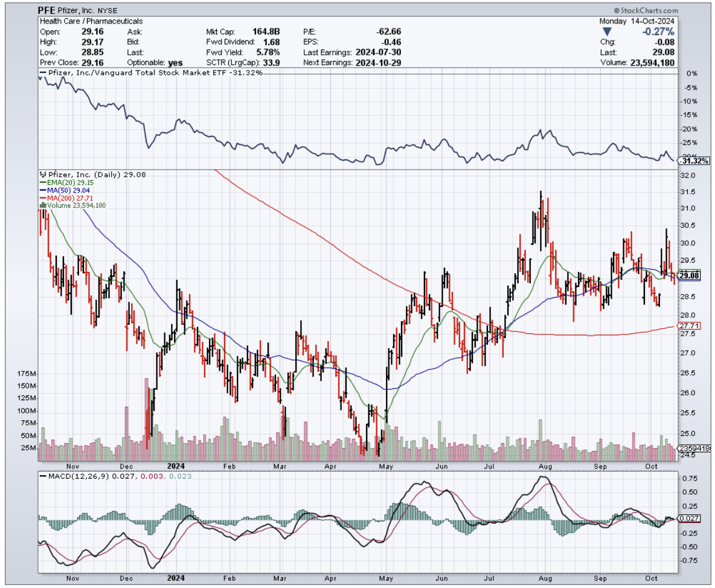Click the 0.027 MACD value tag on right axis
This screenshot has height=588, width=715.
pos(689,519)
